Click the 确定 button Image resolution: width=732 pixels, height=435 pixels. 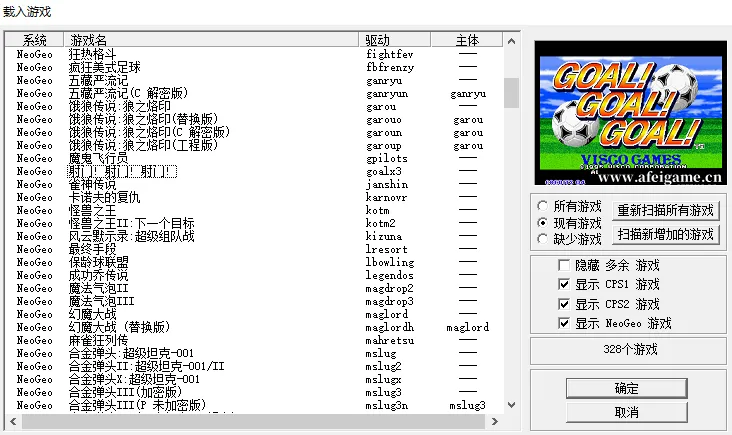[x=626, y=388]
